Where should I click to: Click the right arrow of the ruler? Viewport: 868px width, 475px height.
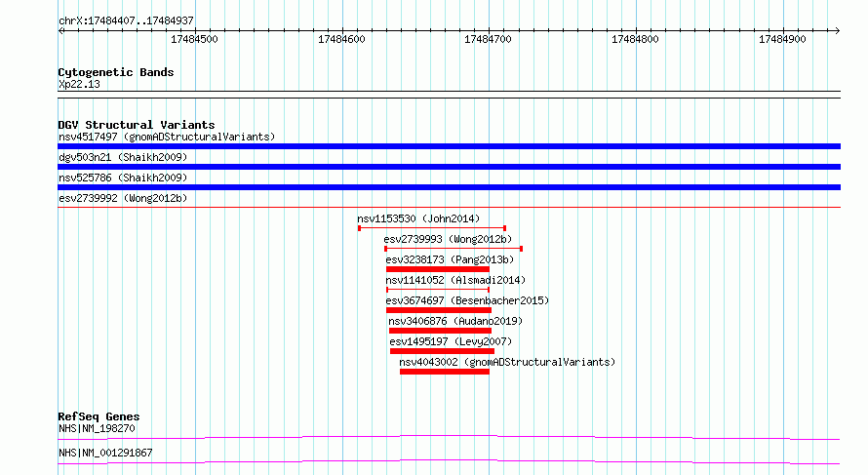tap(837, 30)
